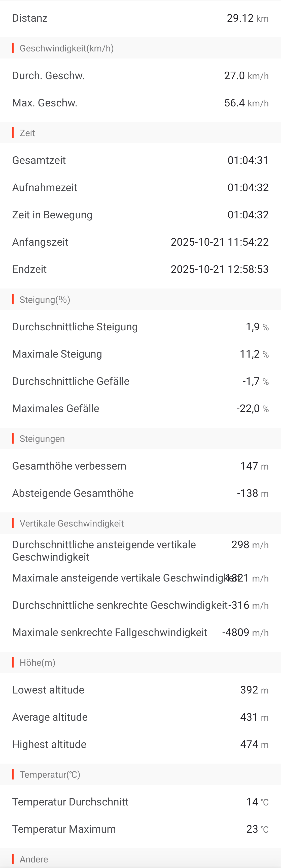Tap the Durch. Geschw. value 27.0
Screen dimensions: 281x868
(x=235, y=76)
